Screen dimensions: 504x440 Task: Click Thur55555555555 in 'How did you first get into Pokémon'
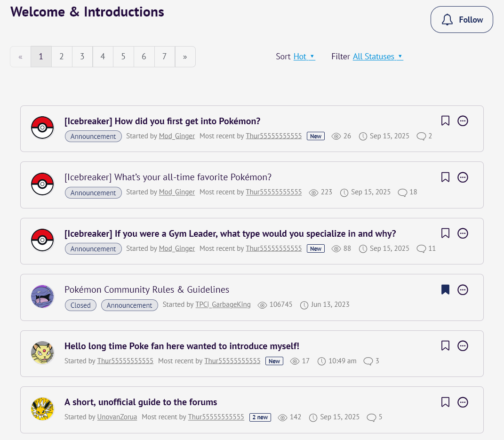point(274,136)
